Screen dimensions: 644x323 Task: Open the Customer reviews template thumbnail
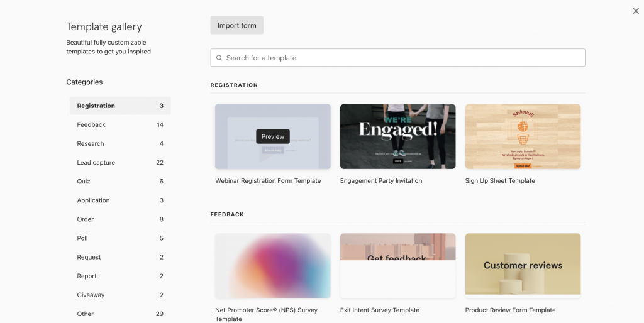pyautogui.click(x=523, y=265)
